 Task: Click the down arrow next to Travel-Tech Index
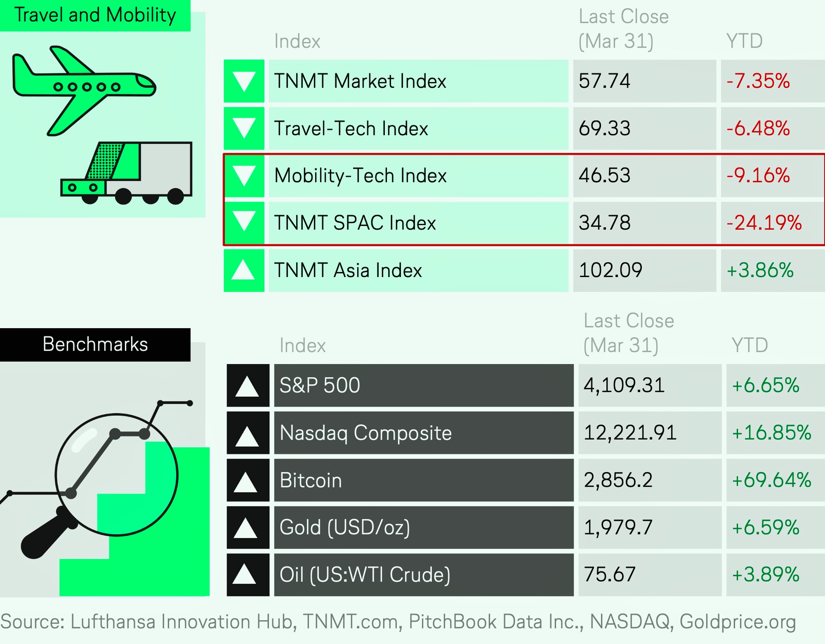pos(244,128)
